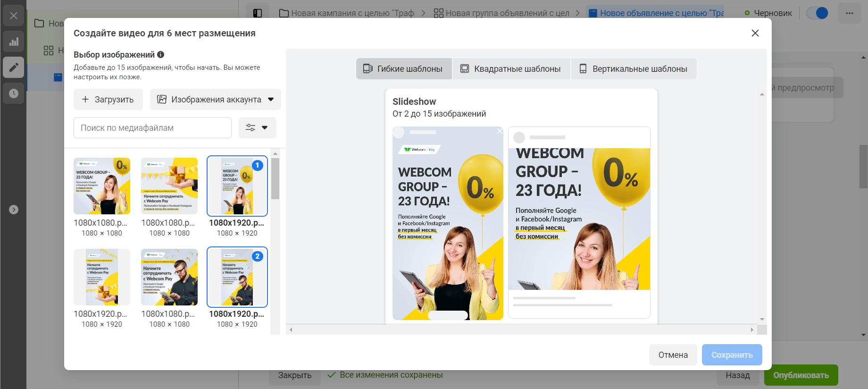Click the image gallery icon in account images
868x389 pixels.
162,100
